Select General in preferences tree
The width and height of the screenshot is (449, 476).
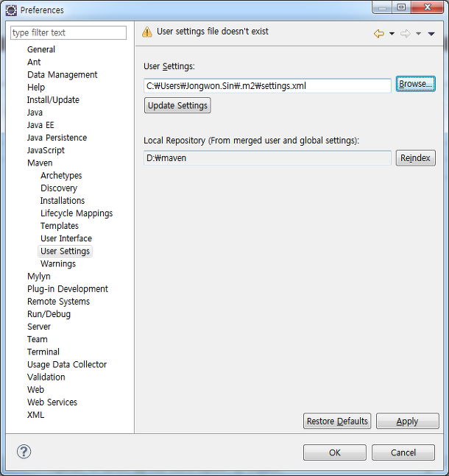click(x=41, y=49)
